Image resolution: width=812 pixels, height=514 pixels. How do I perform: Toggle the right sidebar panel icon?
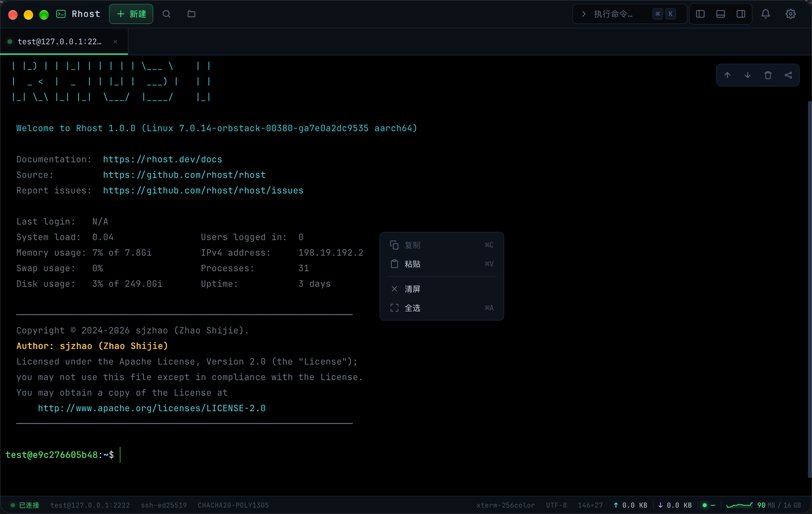[741, 14]
